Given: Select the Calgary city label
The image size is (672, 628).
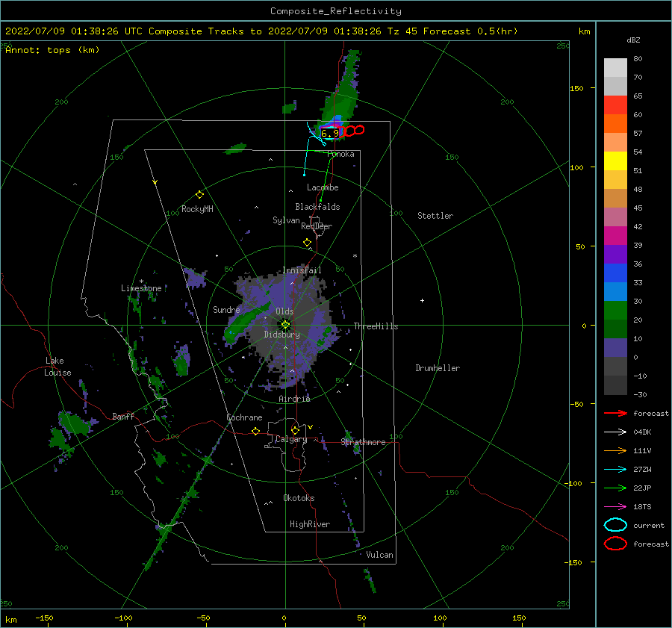Looking at the screenshot, I should tap(291, 439).
